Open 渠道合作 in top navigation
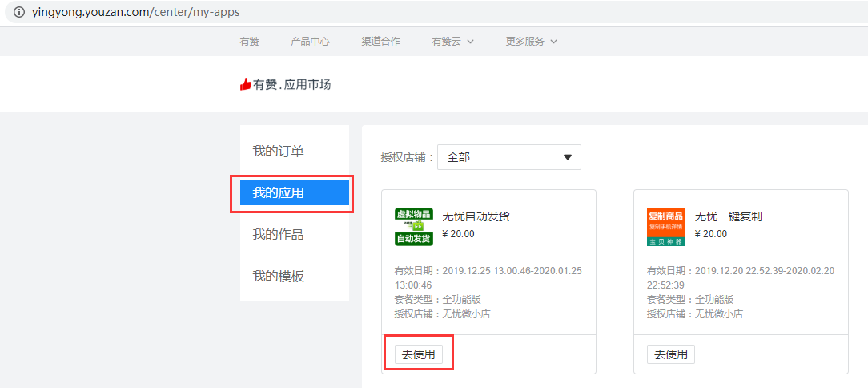This screenshot has width=868, height=388. 381,42
